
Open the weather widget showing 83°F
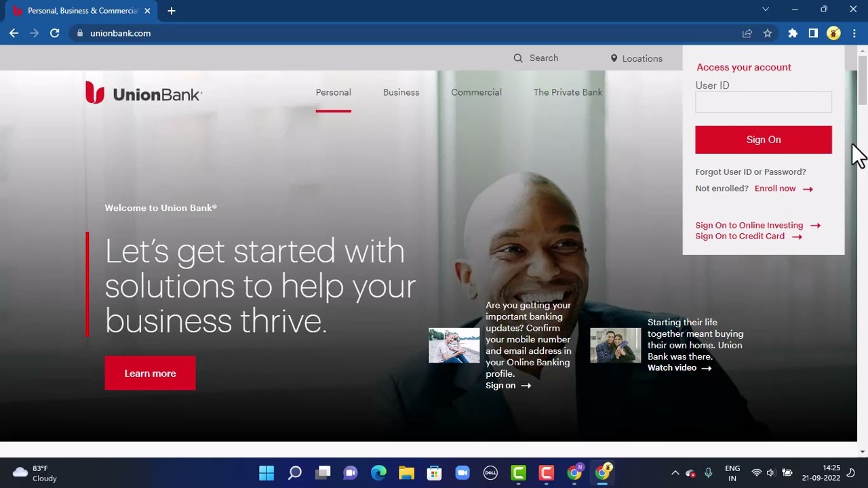click(35, 473)
